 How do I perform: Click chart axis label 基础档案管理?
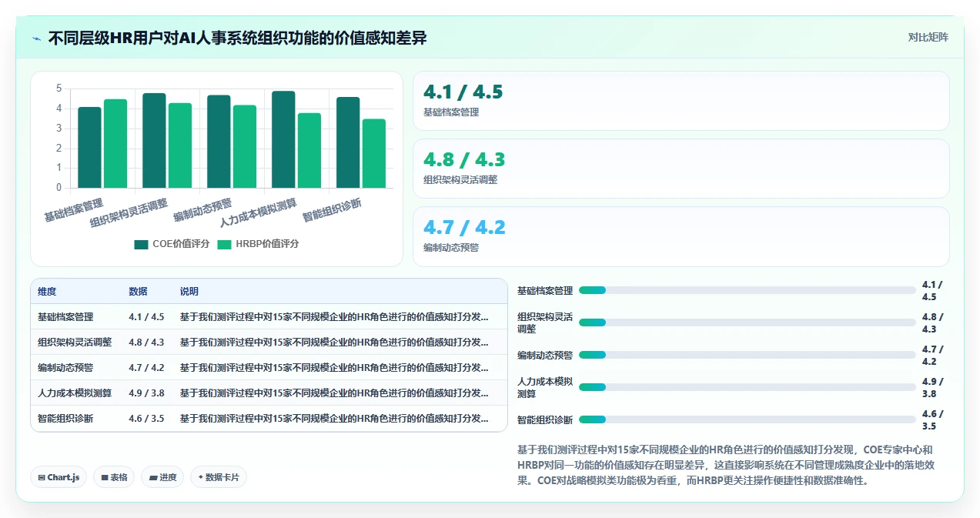[74, 210]
